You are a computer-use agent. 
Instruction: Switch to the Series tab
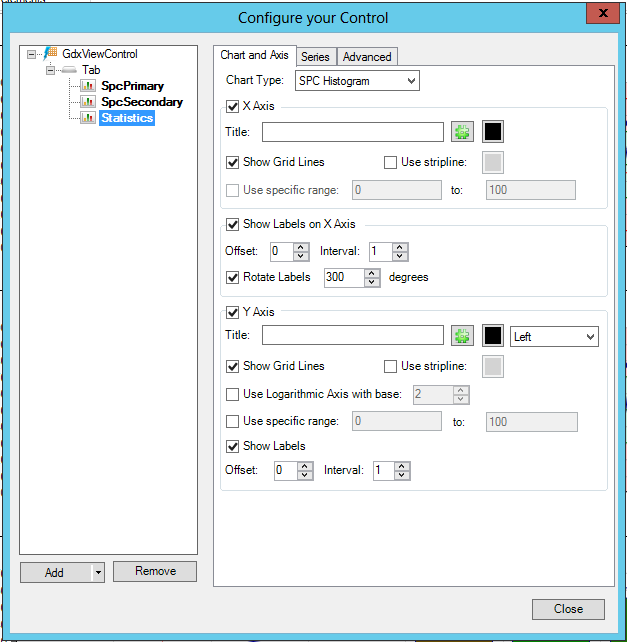coord(315,57)
